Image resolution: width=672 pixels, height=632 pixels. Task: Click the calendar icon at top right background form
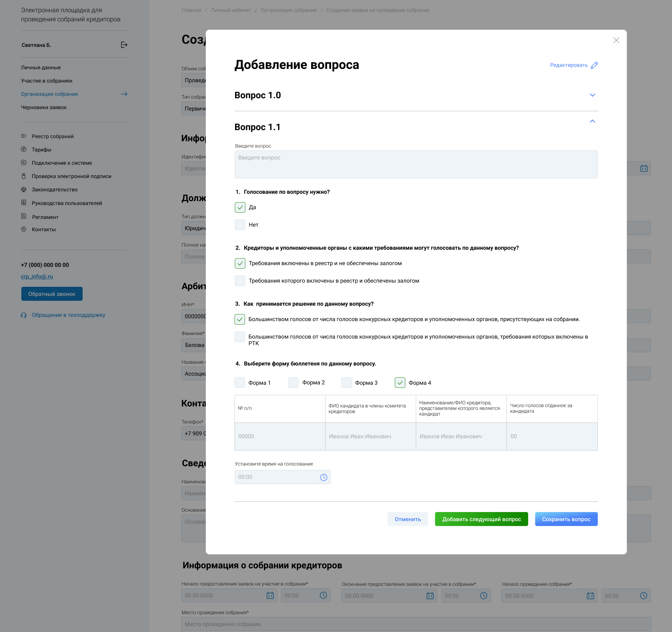click(x=644, y=168)
